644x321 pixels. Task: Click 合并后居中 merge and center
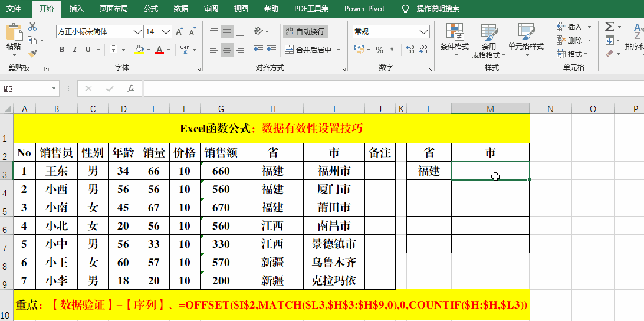(308, 50)
